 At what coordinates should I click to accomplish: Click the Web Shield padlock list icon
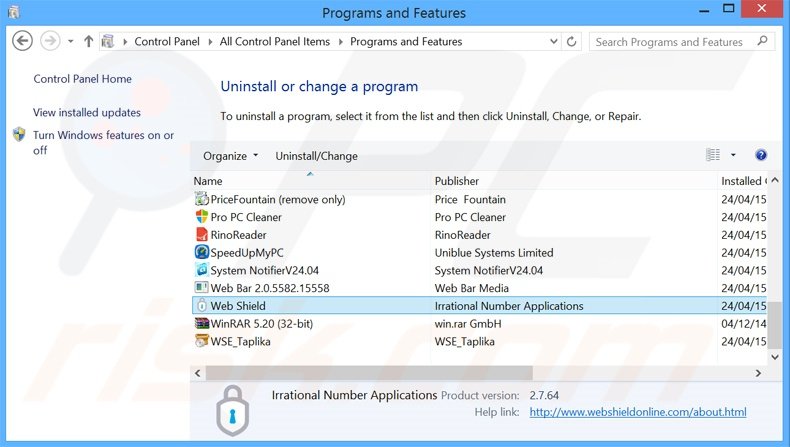click(202, 305)
